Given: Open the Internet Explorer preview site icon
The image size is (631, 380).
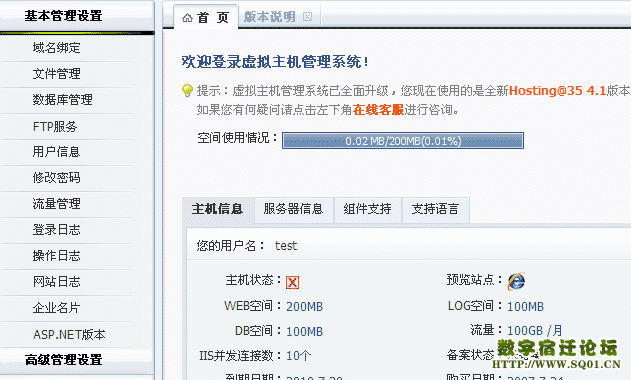Looking at the screenshot, I should (516, 281).
